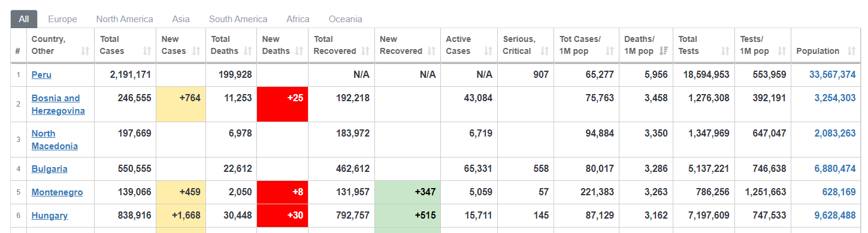This screenshot has height=233, width=868.
Task: Sort by Total Deaths sort icon
Action: click(x=248, y=52)
